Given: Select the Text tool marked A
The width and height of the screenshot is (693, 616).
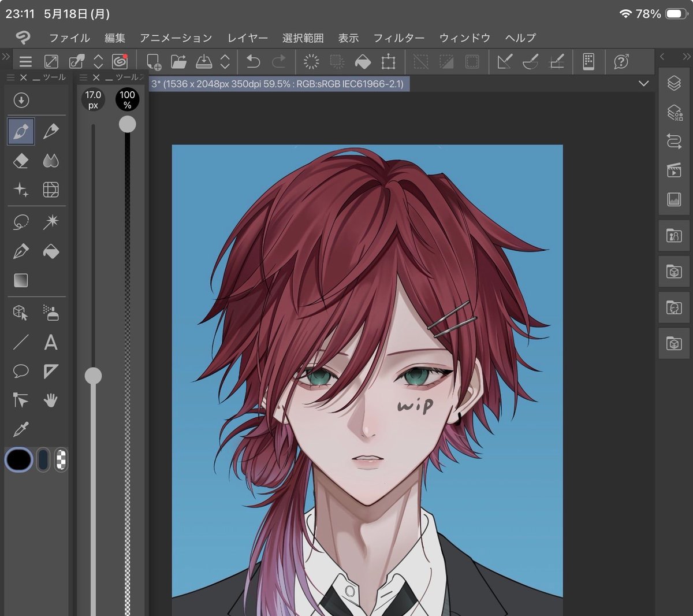Looking at the screenshot, I should (x=51, y=342).
